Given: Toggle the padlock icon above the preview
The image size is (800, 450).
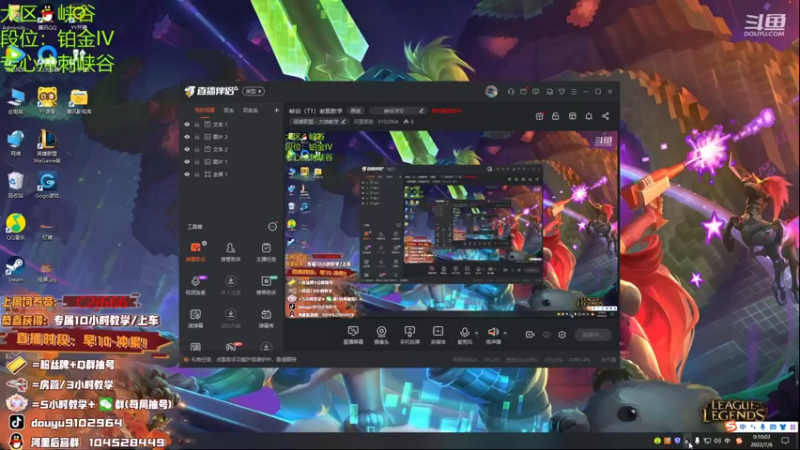Looking at the screenshot, I should pyautogui.click(x=556, y=116).
